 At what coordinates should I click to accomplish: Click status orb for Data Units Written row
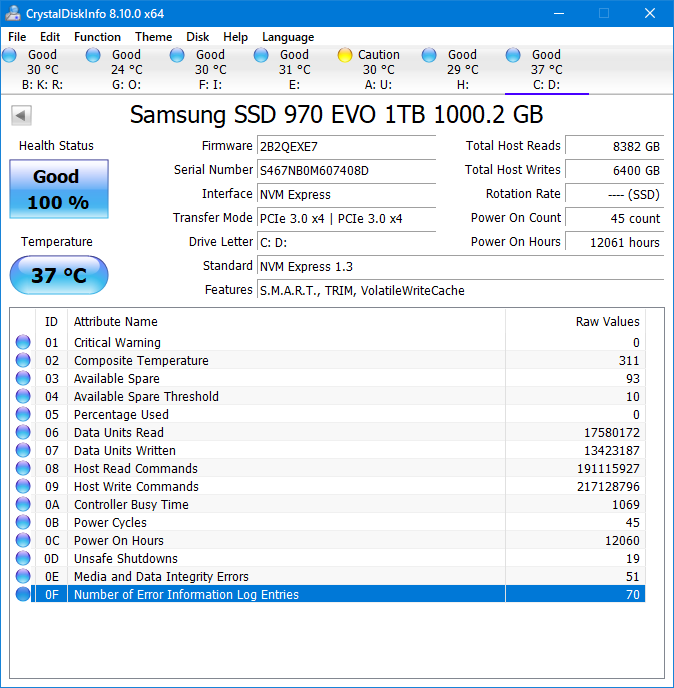23,450
